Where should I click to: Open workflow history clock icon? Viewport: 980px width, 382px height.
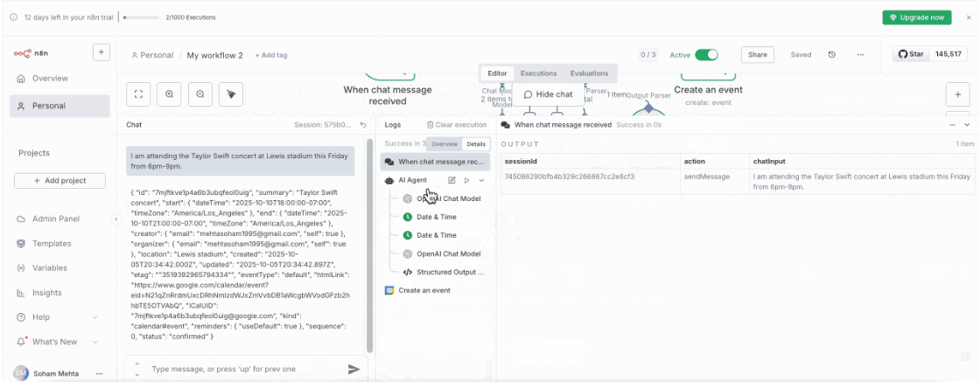tap(832, 55)
